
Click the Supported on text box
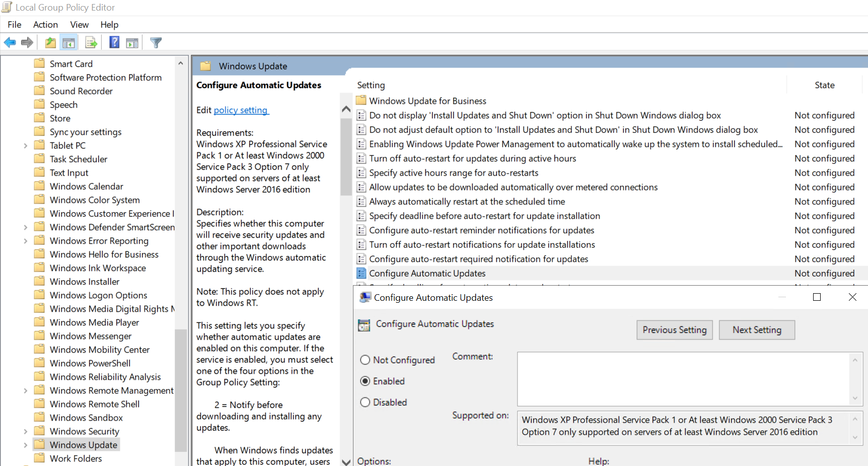click(x=683, y=428)
